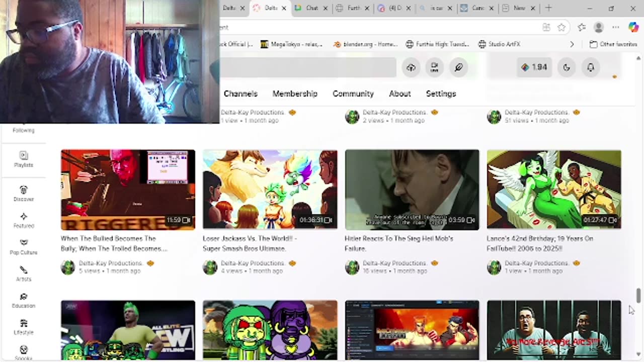The image size is (644, 362).
Task: Play the Triggered thumbnail video
Action: pyautogui.click(x=128, y=190)
